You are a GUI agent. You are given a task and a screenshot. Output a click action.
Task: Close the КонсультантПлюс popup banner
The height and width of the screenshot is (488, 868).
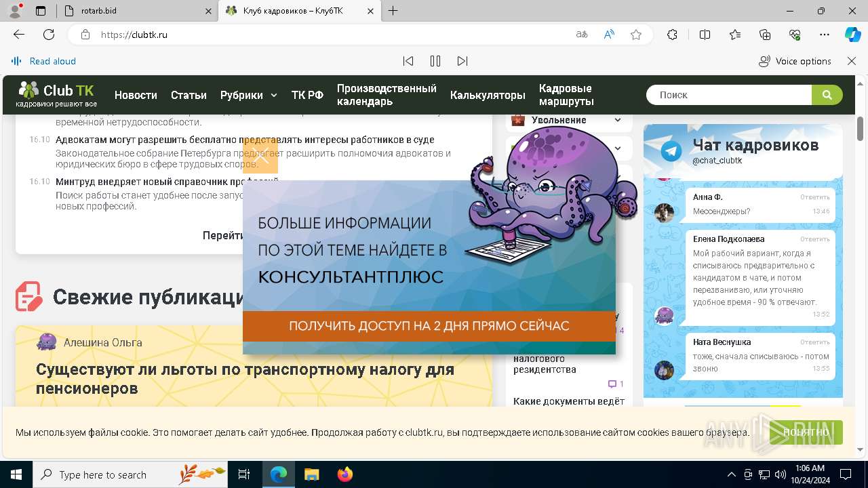[x=260, y=155]
